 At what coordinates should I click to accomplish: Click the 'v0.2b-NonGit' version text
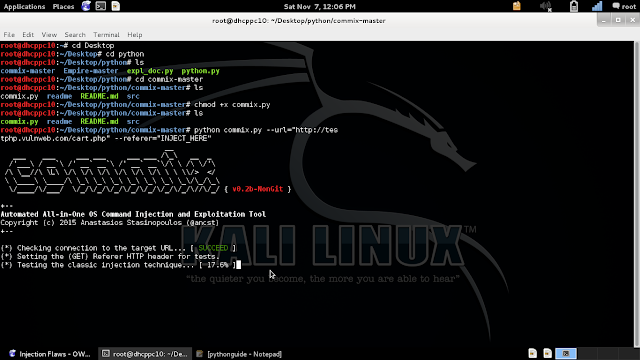(258, 189)
